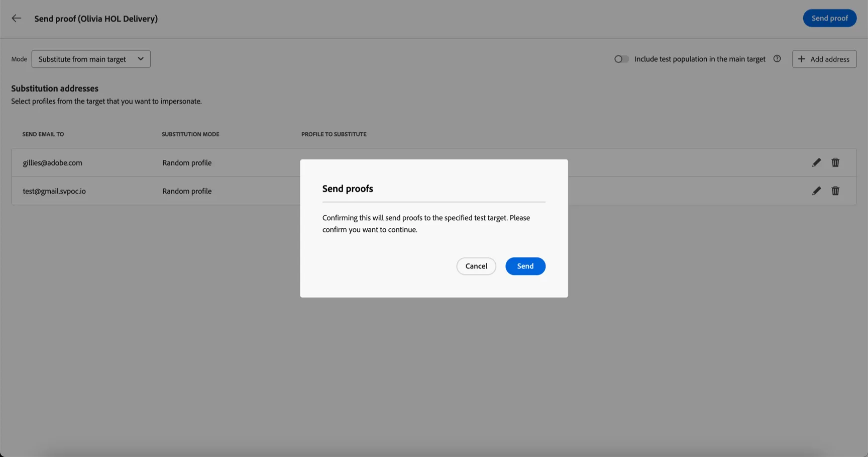The image size is (868, 457).
Task: Click the plus icon in Add address
Action: tap(801, 59)
